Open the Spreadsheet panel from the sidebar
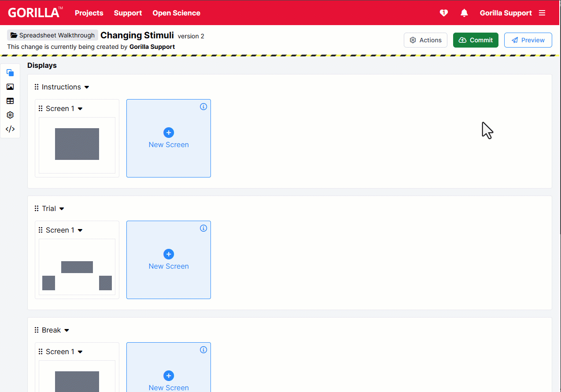This screenshot has height=392, width=561. click(x=10, y=101)
